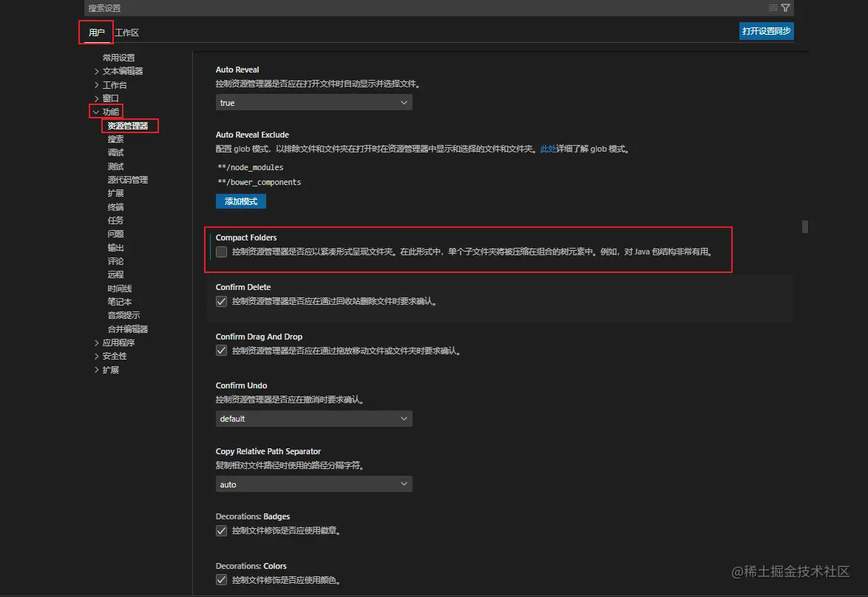This screenshot has width=868, height=597.
Task: Select 音频提示 in the settings tree
Action: point(124,315)
